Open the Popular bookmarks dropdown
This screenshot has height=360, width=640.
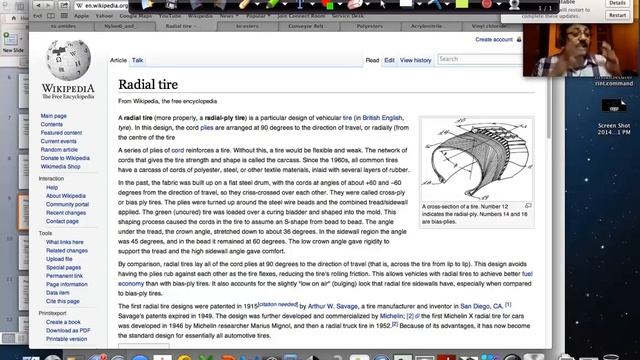point(258,16)
